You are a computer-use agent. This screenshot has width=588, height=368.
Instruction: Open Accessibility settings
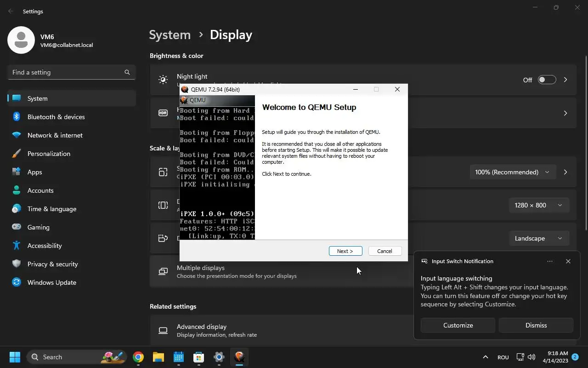point(72,246)
